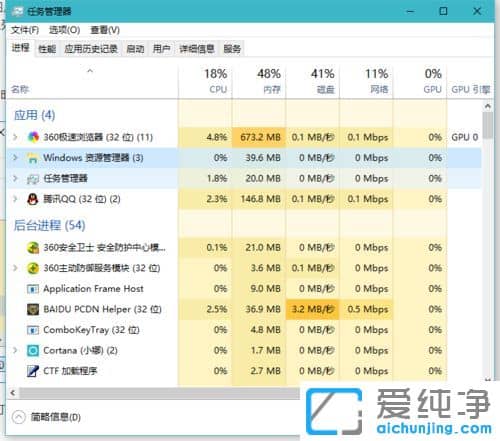
Task: Click the 0.5 Mbps network cell
Action: 366,309
